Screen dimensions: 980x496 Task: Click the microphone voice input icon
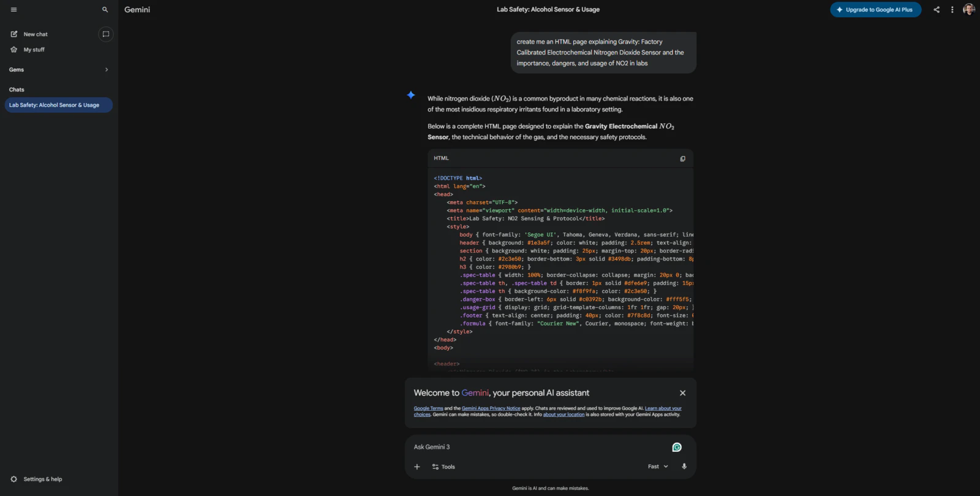pyautogui.click(x=684, y=467)
